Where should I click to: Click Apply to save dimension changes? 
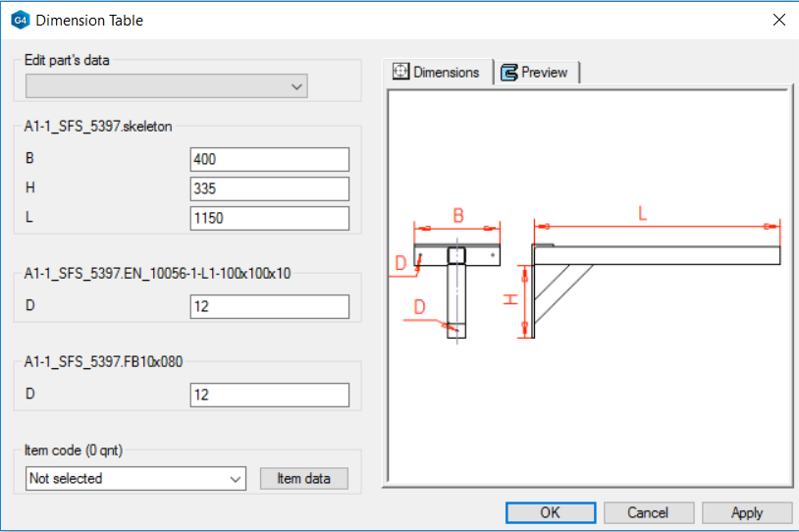(x=746, y=512)
